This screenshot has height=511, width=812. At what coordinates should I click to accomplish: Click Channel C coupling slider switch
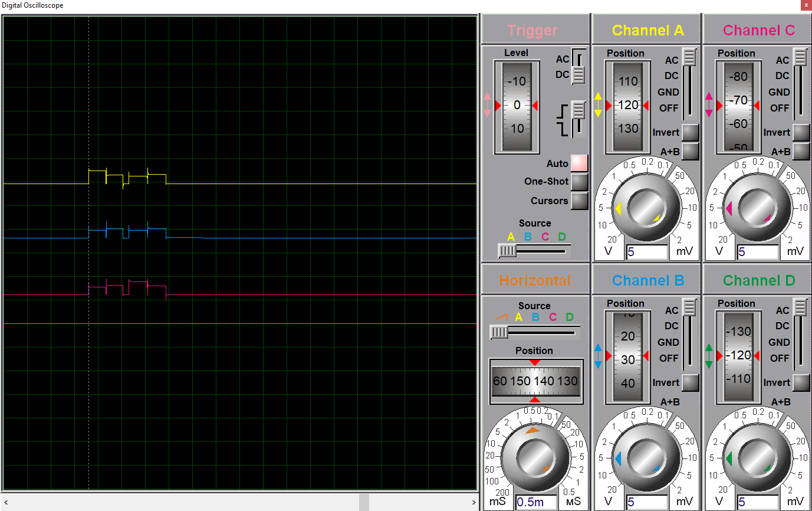point(800,57)
